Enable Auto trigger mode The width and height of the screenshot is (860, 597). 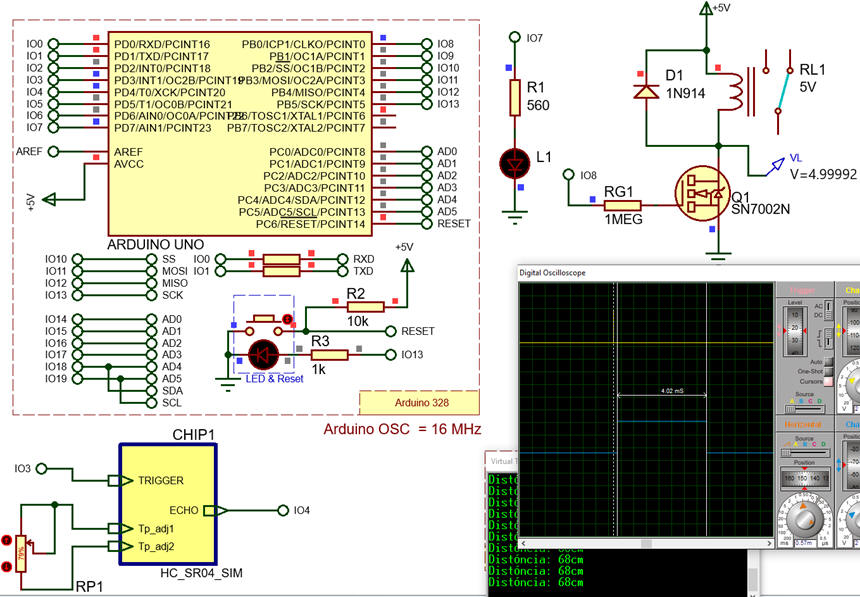click(827, 364)
